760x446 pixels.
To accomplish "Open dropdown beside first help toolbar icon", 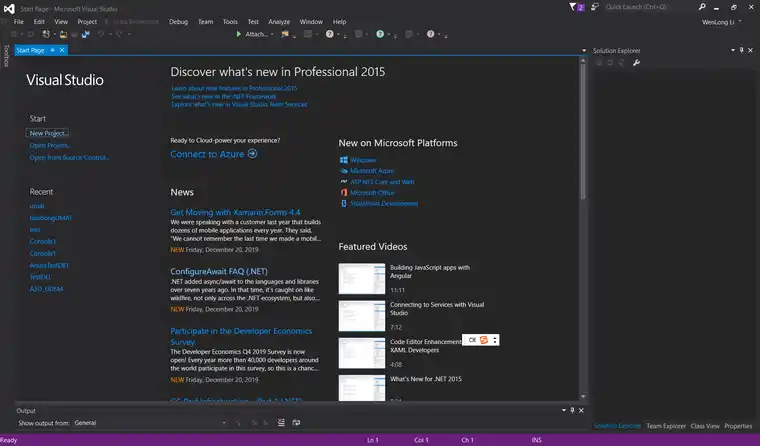I will tap(338, 34).
